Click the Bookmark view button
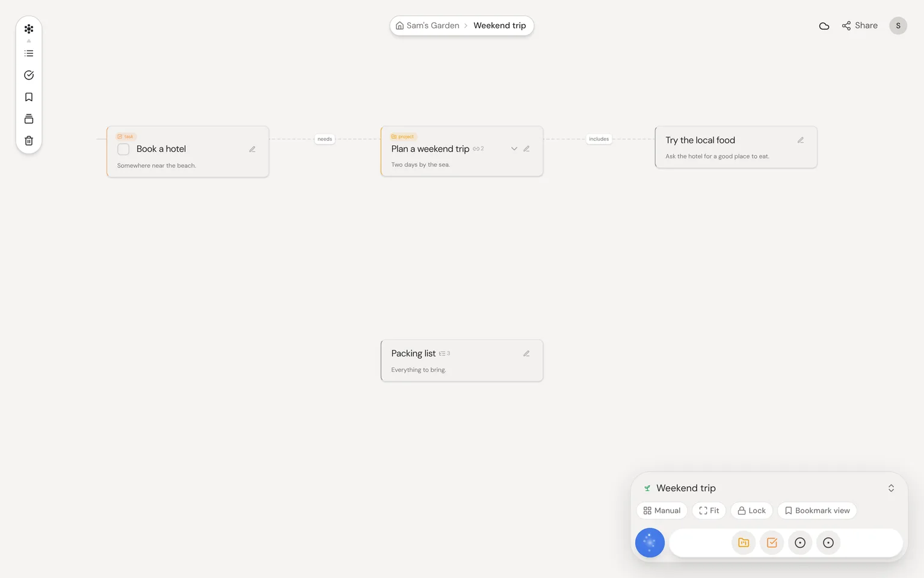 817,511
